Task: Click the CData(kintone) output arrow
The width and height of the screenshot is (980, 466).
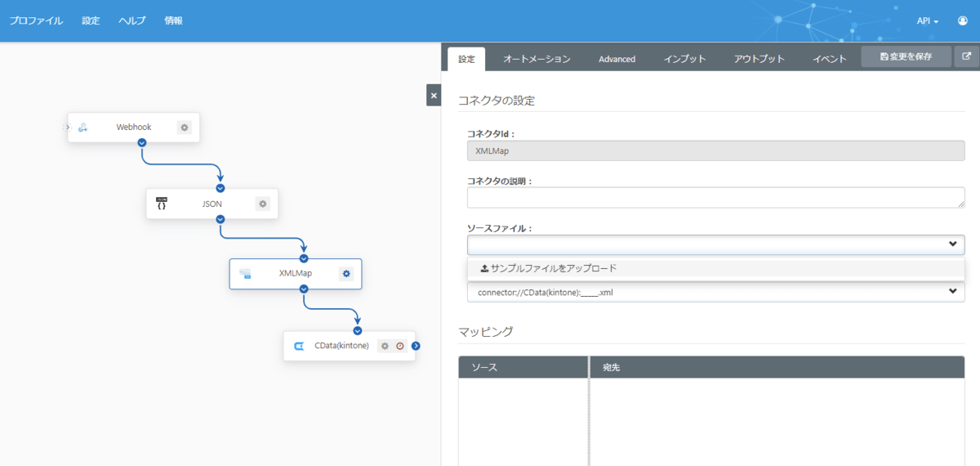Action: coord(416,346)
